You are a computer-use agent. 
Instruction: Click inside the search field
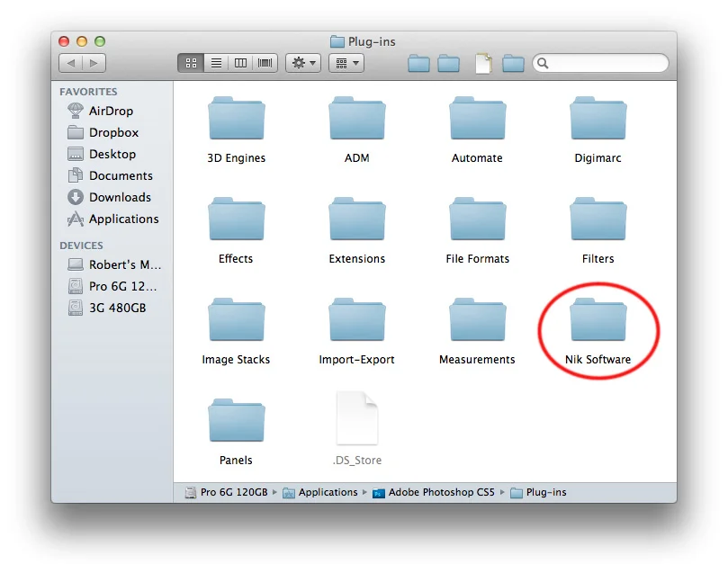tap(598, 63)
